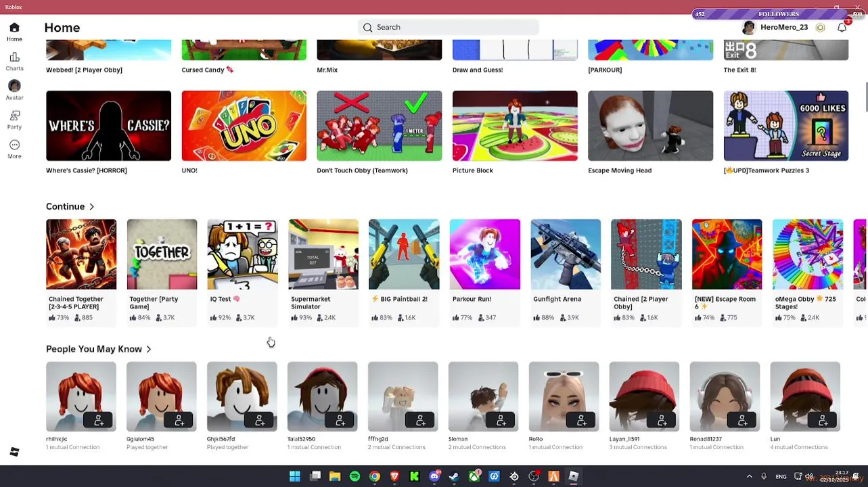Expand the Continue section arrow

coord(91,207)
